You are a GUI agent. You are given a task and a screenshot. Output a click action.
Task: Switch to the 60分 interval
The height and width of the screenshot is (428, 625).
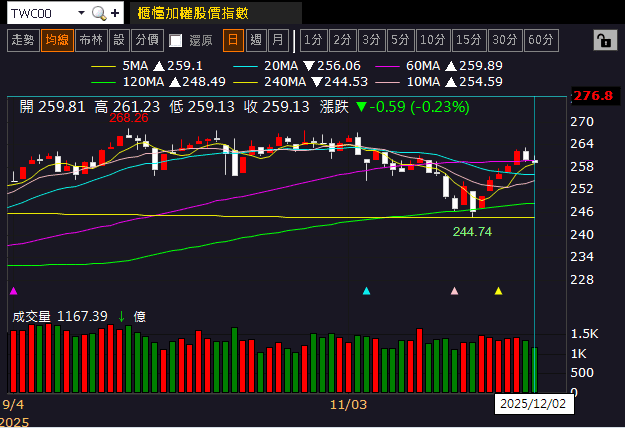541,40
